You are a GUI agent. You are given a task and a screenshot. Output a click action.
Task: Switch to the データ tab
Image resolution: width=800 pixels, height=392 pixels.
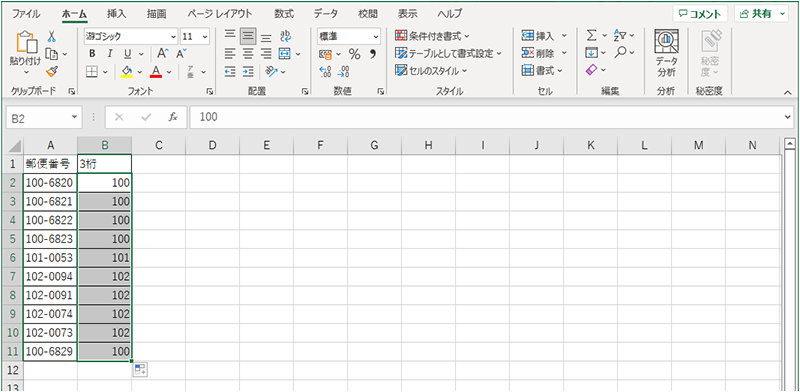tap(326, 14)
